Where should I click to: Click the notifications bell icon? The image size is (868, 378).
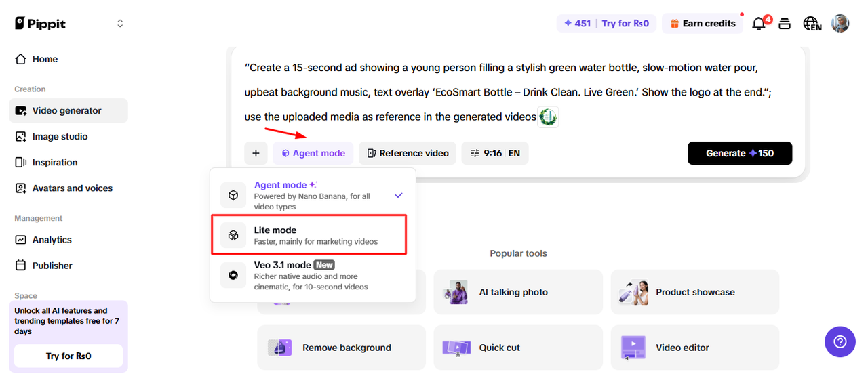tap(759, 24)
